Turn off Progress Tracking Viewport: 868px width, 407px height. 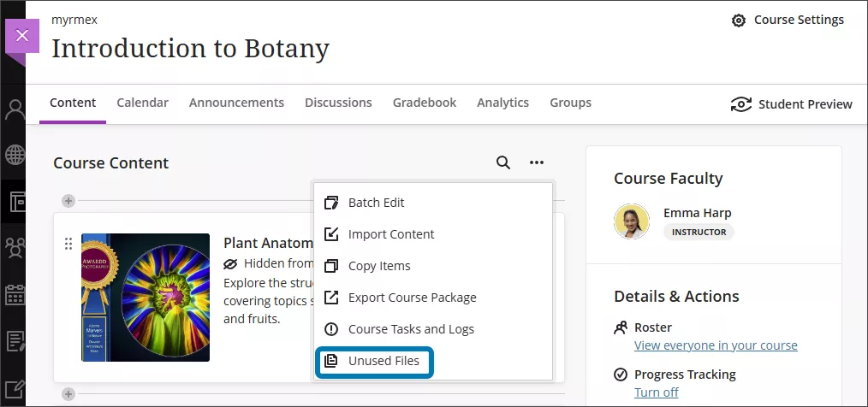click(656, 392)
